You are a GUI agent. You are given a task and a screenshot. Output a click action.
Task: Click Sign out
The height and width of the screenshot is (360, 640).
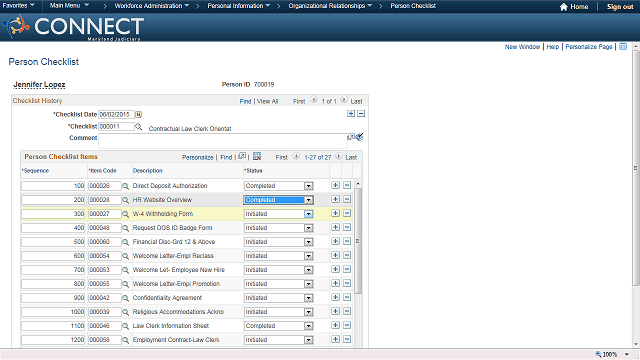pyautogui.click(x=620, y=7)
